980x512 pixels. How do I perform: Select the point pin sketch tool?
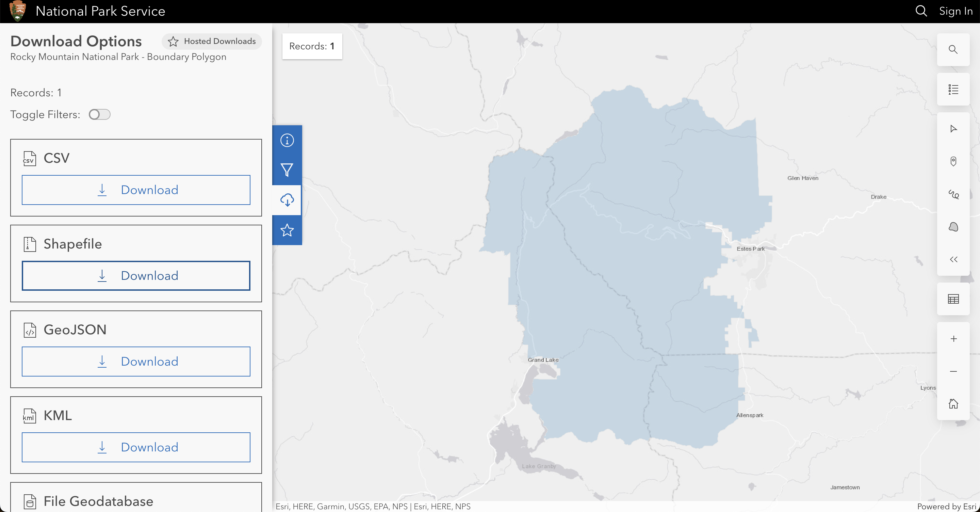point(953,161)
